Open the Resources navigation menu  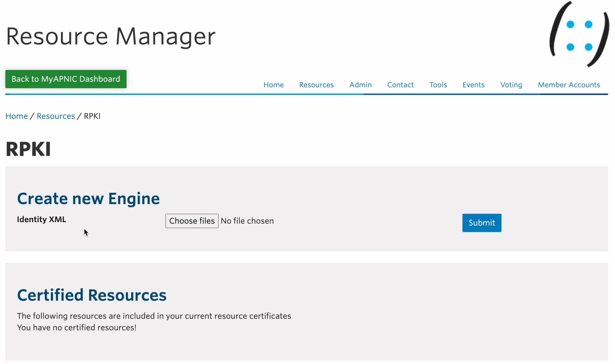pos(316,85)
